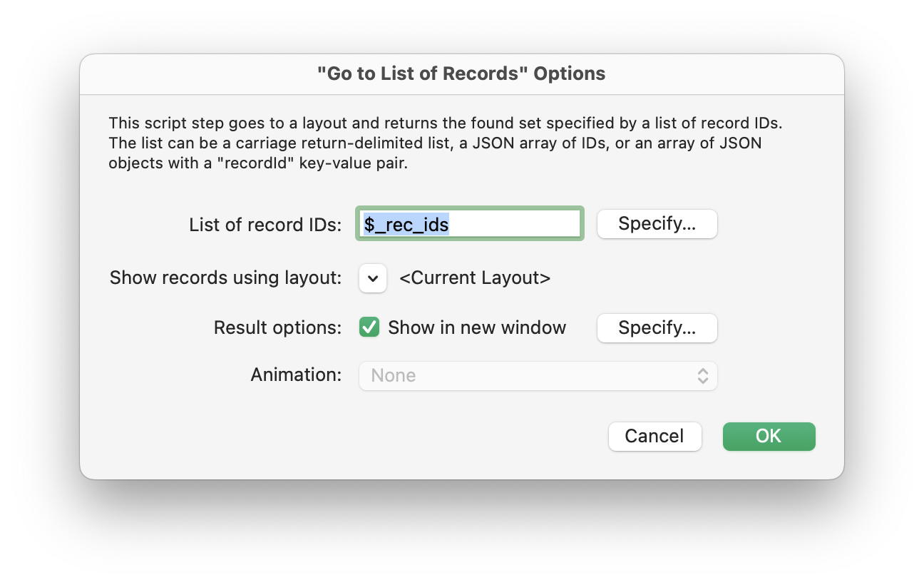Viewport: 924px width, 585px height.
Task: Open the layout chevron dropdown button
Action: tap(373, 278)
